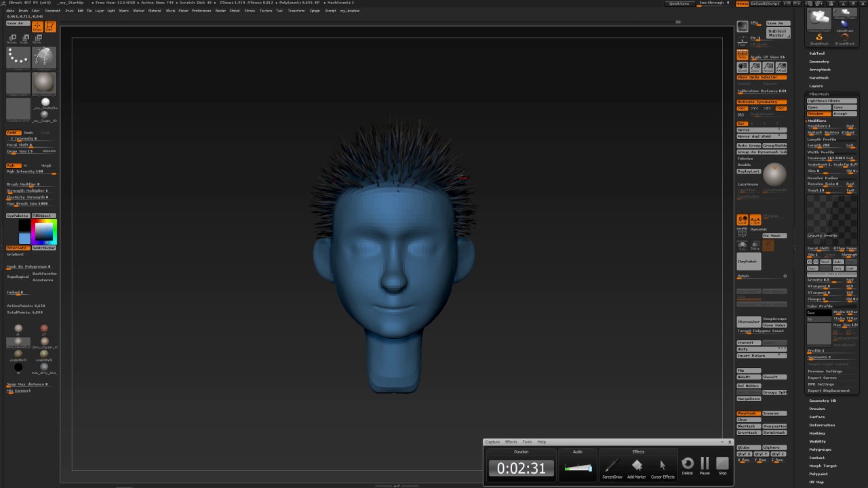Click the Auto Groups button
Image resolution: width=868 pixels, height=488 pixels.
click(749, 146)
